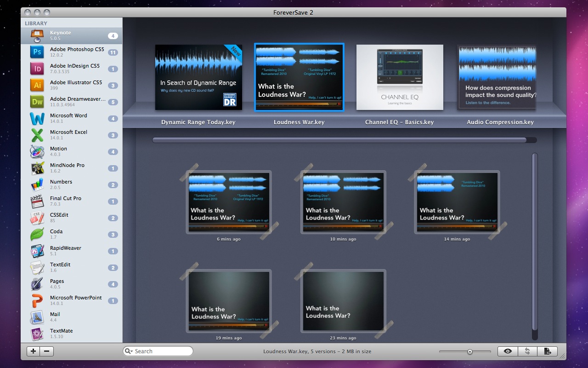Select the TextEdit icon
The height and width of the screenshot is (368, 588).
point(37,267)
